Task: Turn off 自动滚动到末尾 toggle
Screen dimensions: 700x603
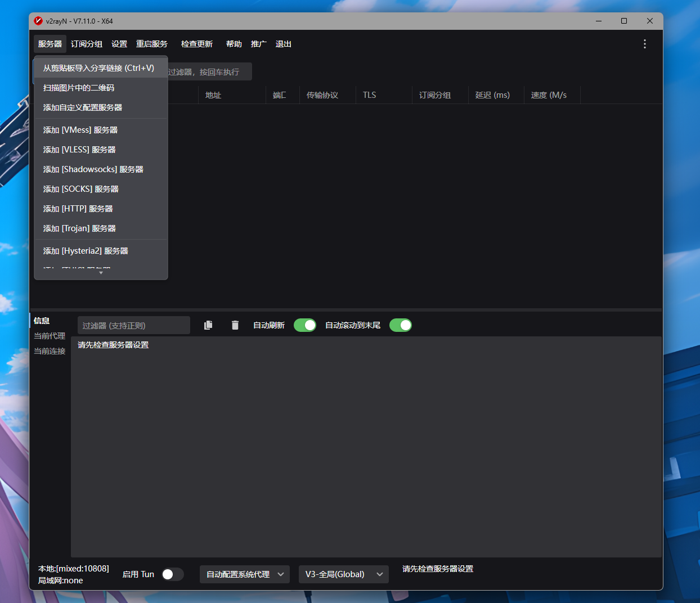Action: point(401,325)
